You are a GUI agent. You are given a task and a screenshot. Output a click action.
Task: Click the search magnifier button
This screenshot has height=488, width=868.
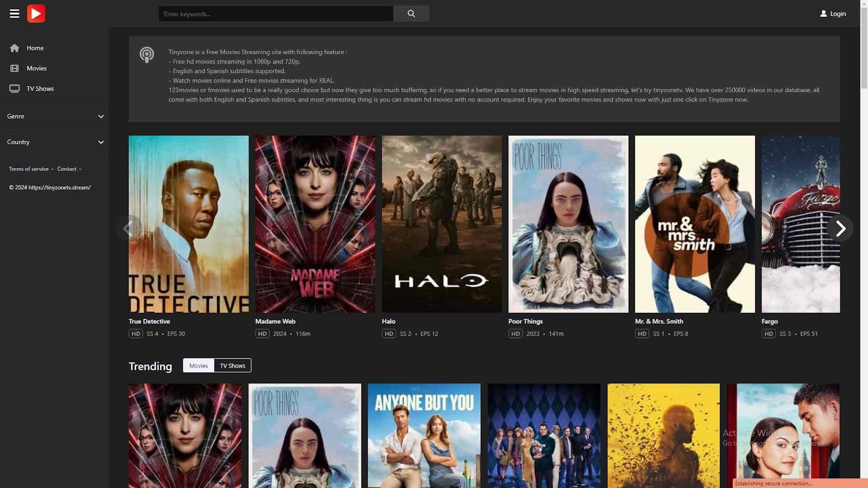point(411,14)
